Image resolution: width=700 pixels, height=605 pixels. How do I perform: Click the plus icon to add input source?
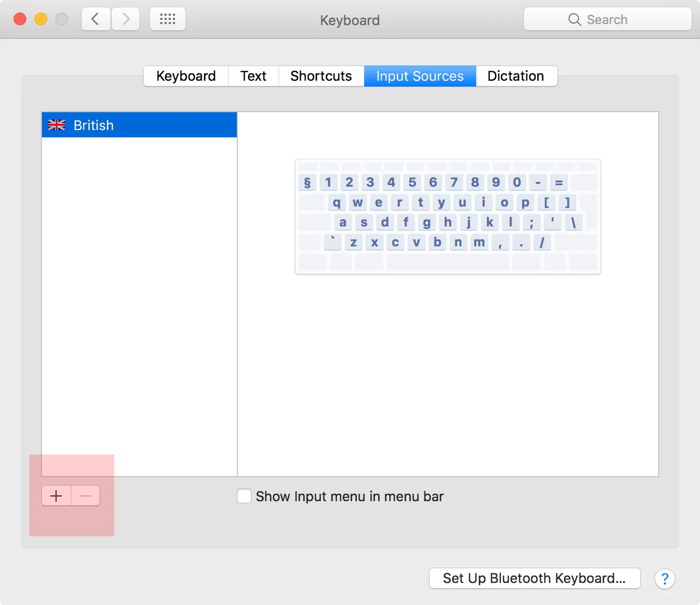coord(56,495)
